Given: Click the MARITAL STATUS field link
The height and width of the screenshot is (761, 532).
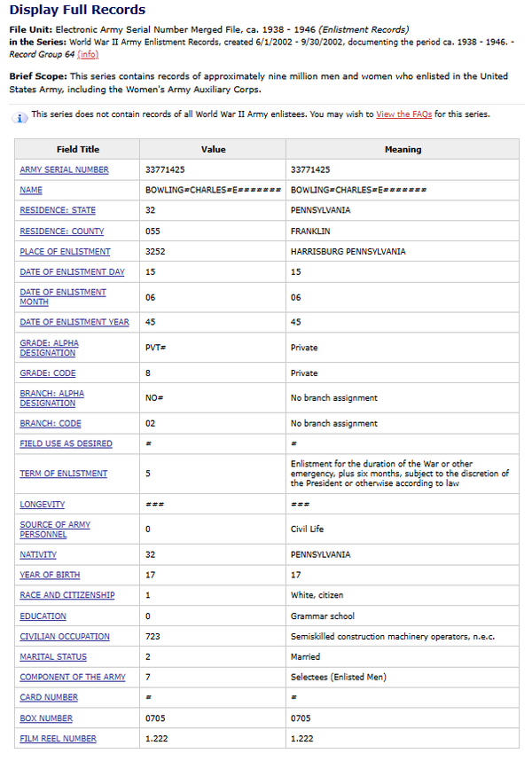Looking at the screenshot, I should (x=53, y=656).
